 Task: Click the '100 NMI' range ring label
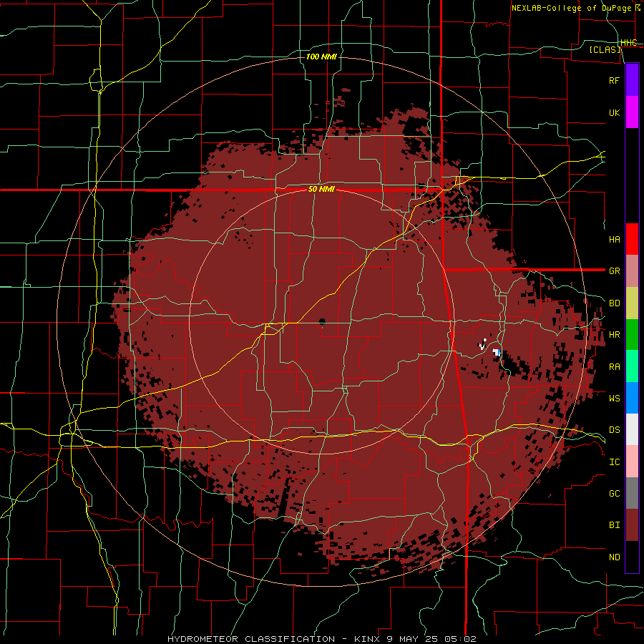tap(321, 57)
